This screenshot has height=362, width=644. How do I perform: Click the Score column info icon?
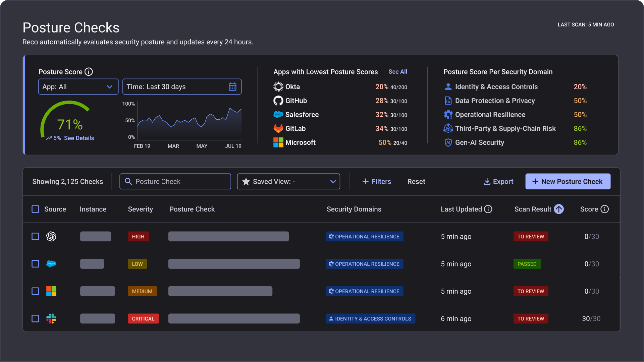[x=605, y=209]
